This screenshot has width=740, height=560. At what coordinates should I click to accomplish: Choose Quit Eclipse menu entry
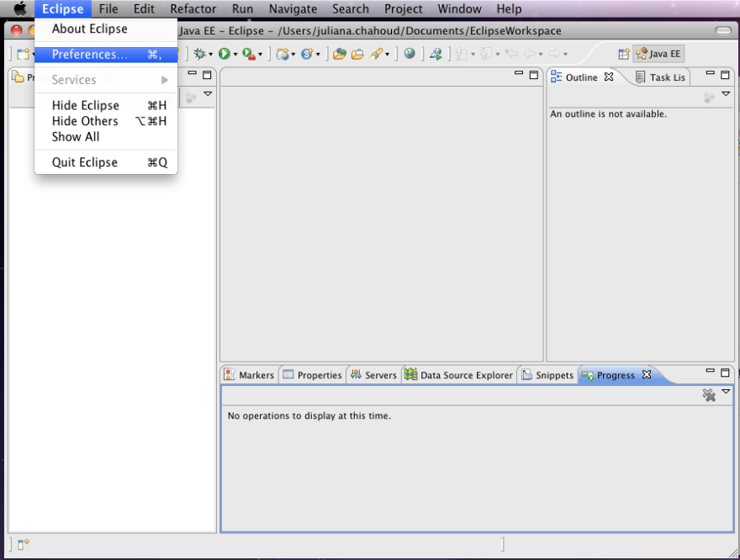(84, 162)
